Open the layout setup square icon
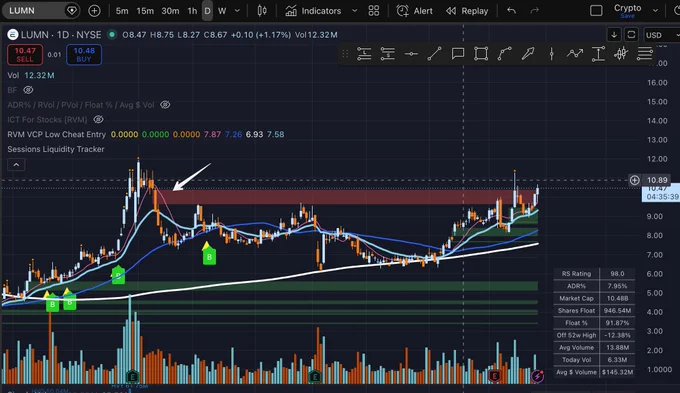 coord(596,11)
